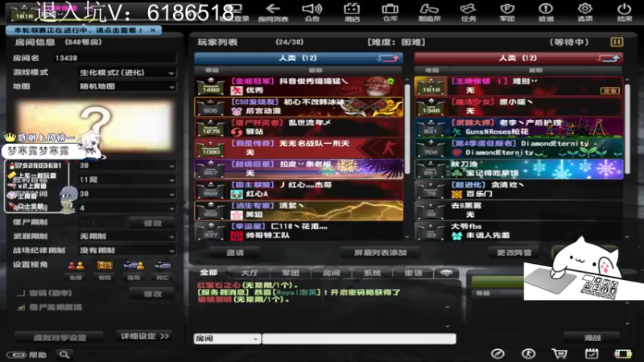Go back to the 房间列表 room list

click(273, 12)
